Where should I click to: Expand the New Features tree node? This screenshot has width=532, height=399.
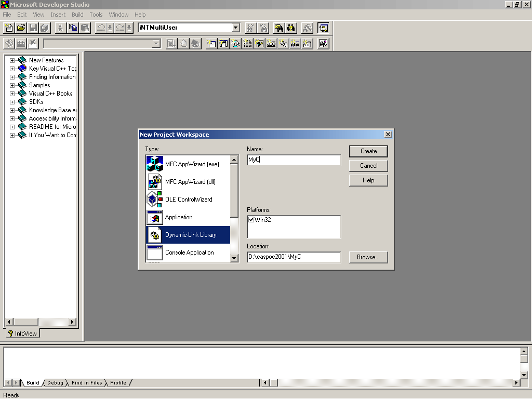pos(12,60)
